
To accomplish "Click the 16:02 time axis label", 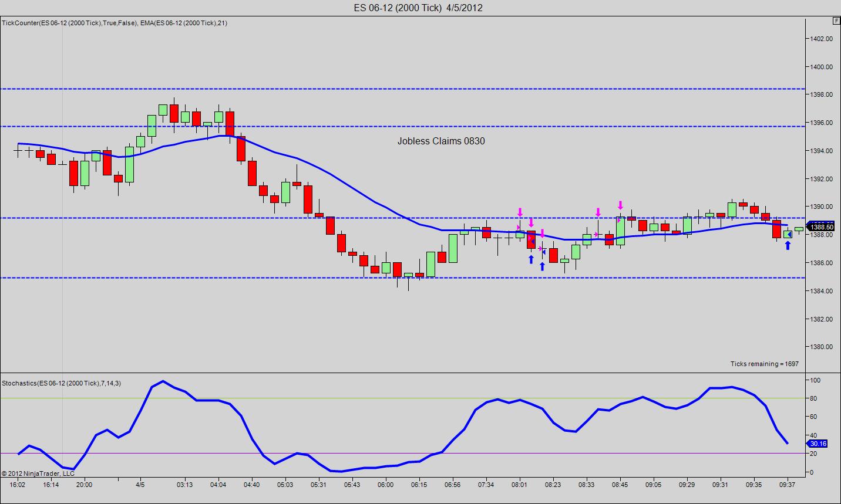I will coord(18,485).
